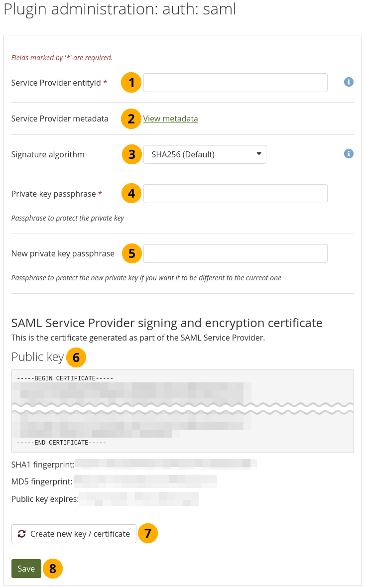Click the orange number 2 callout marker

click(x=131, y=118)
